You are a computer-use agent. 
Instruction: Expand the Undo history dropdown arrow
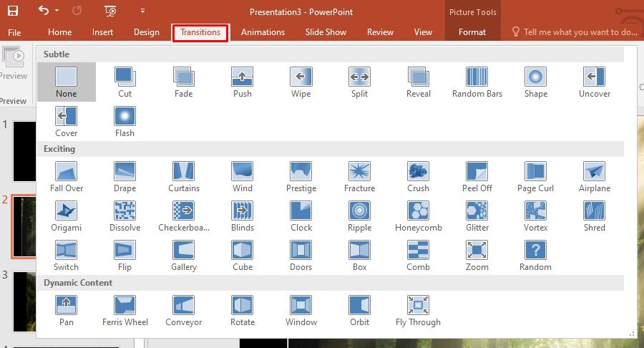pos(57,10)
